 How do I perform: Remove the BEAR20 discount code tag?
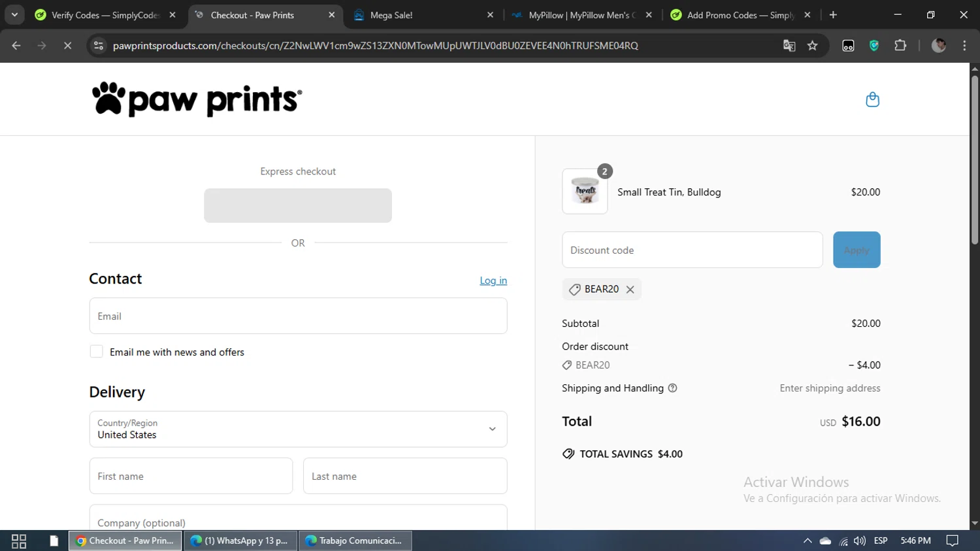click(630, 290)
